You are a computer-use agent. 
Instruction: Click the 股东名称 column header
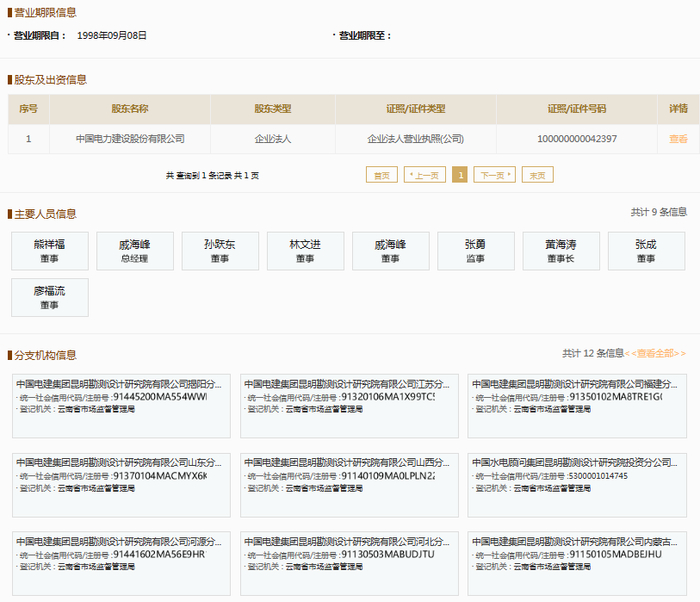coord(130,109)
